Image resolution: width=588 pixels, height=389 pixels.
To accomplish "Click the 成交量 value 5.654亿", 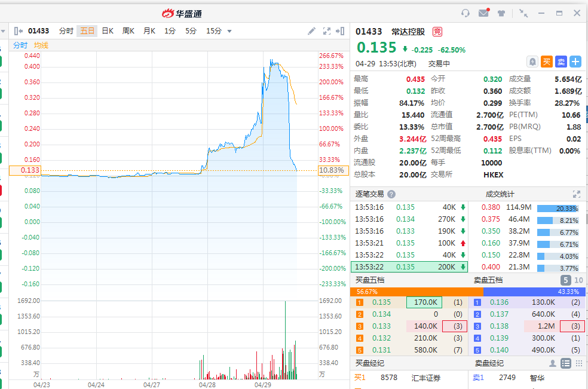I will pos(568,79).
